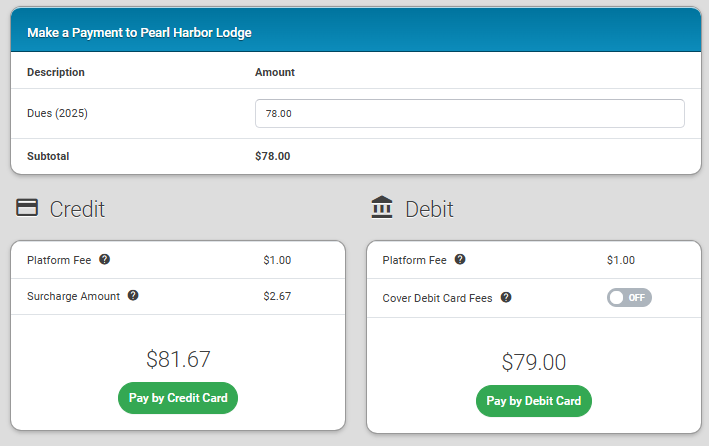This screenshot has height=446, width=709.
Task: Click the $2.67 surcharge value
Action: tap(277, 296)
